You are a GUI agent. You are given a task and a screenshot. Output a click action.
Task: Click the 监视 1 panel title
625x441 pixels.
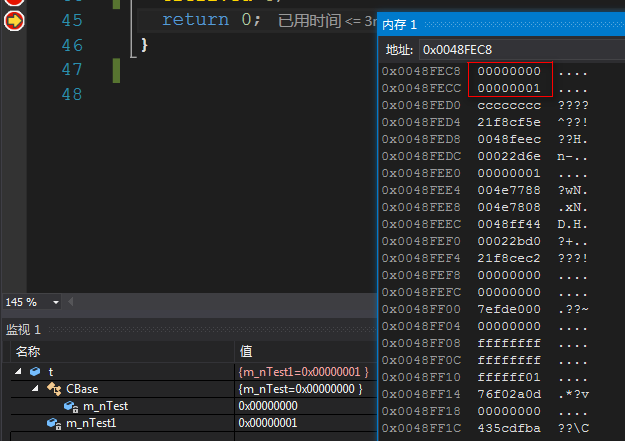pyautogui.click(x=23, y=329)
